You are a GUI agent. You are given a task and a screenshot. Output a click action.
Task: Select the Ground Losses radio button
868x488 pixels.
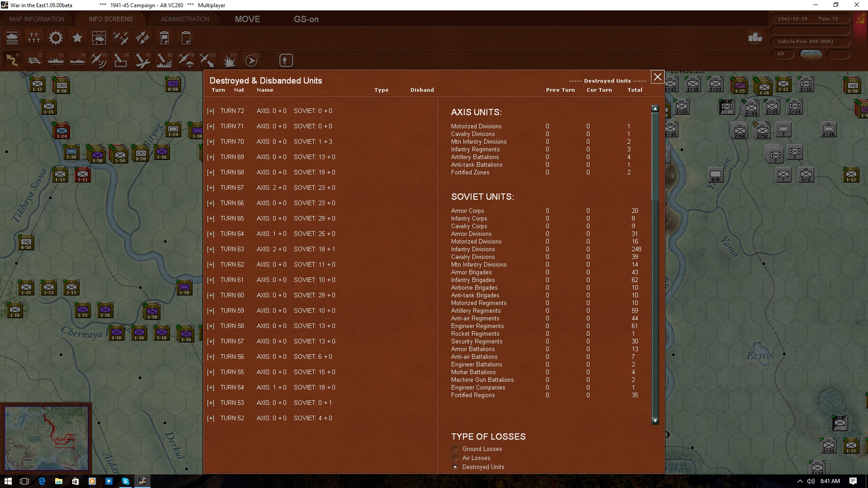click(x=455, y=449)
